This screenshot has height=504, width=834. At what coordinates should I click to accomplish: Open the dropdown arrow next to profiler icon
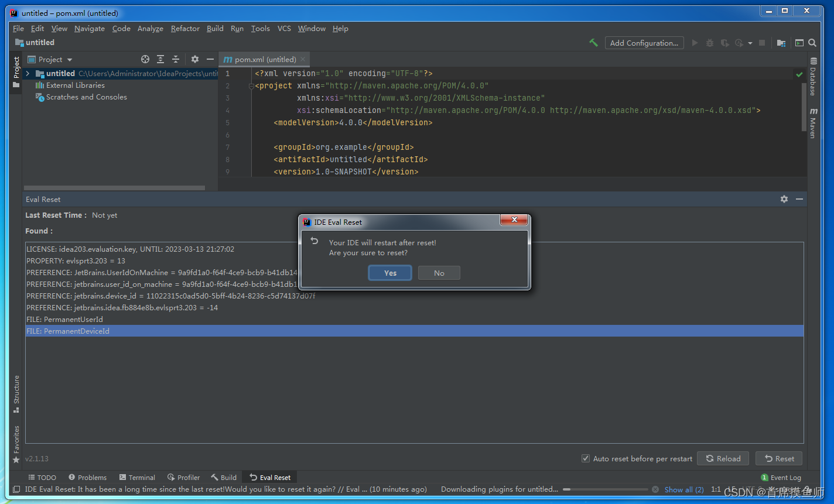pyautogui.click(x=750, y=43)
